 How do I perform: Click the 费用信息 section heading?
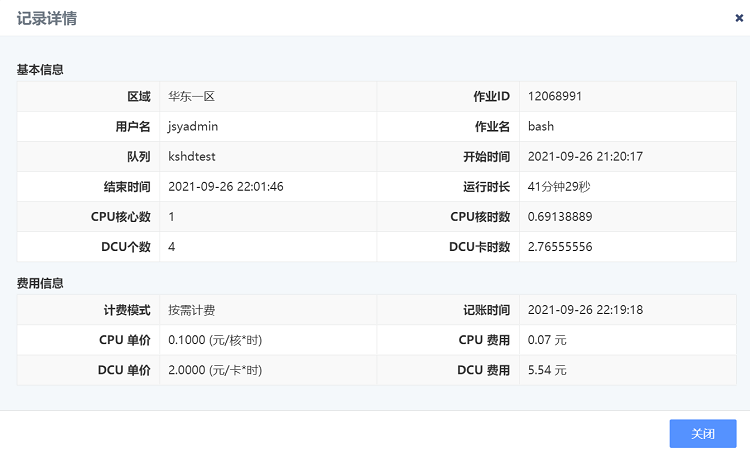pyautogui.click(x=40, y=283)
